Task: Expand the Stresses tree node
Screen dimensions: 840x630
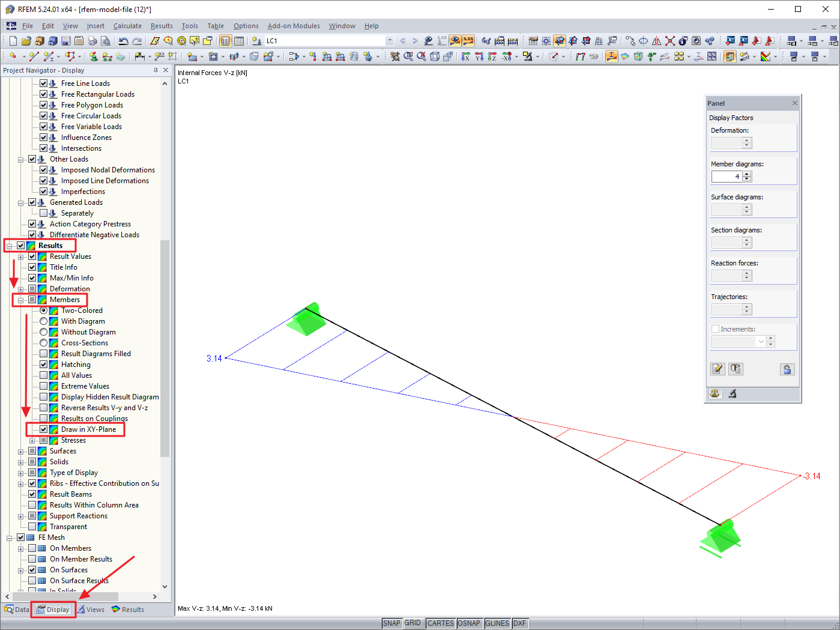Action: [32, 440]
